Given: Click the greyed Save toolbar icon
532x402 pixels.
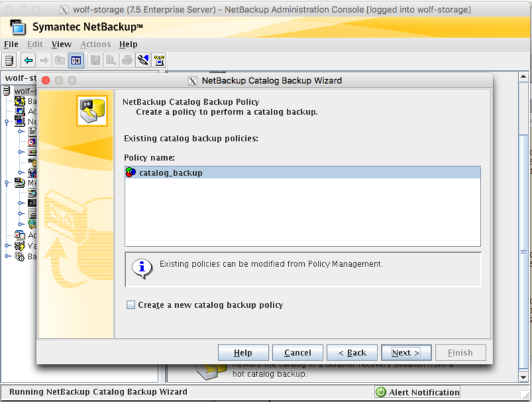Looking at the screenshot, I should point(96,61).
